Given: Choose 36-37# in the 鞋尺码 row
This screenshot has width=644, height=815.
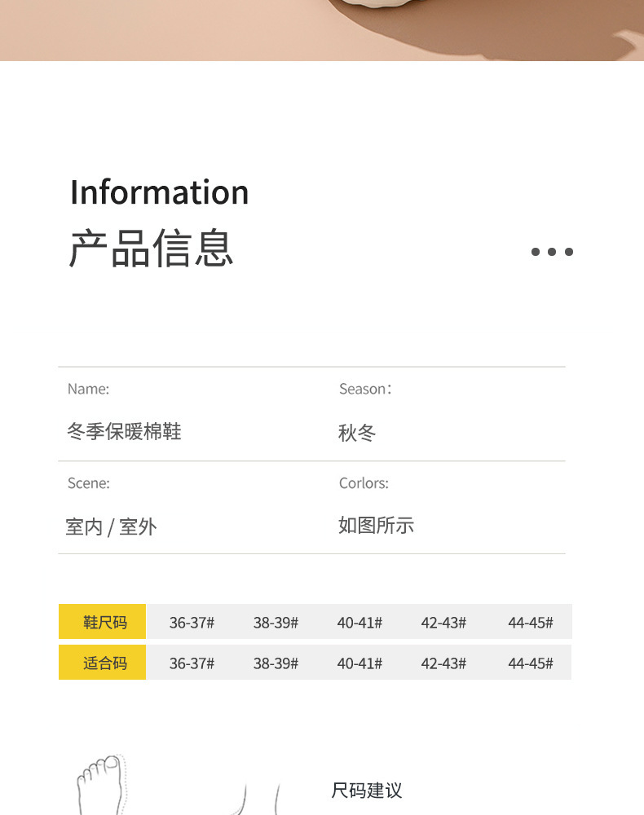Looking at the screenshot, I should click(192, 623).
